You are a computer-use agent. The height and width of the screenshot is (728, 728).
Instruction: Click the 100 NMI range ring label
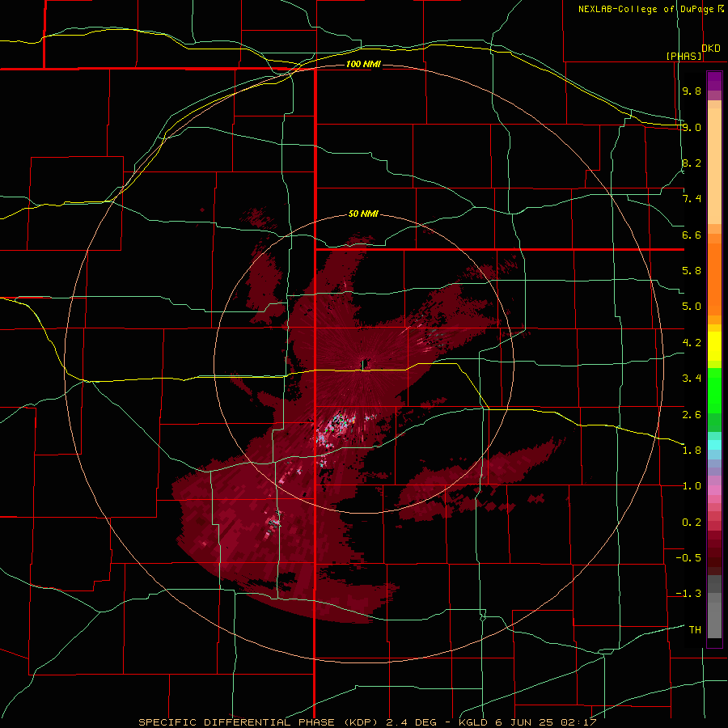pos(363,64)
